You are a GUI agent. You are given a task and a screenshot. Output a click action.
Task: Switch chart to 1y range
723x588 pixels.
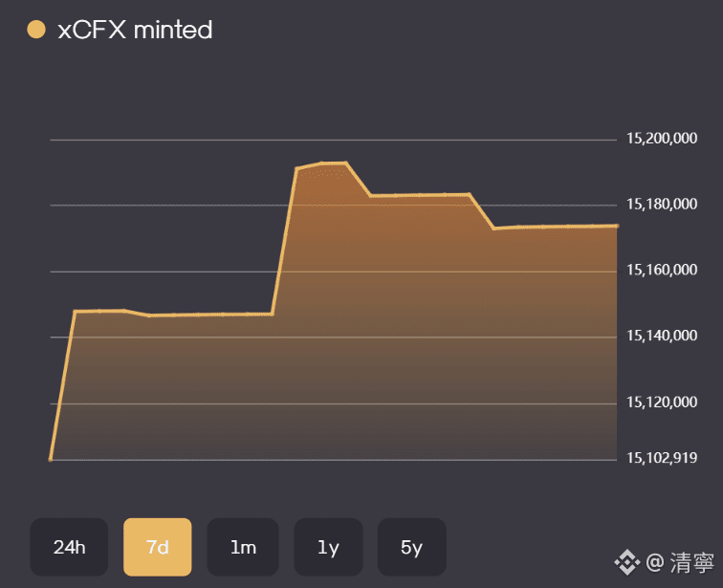click(x=328, y=547)
